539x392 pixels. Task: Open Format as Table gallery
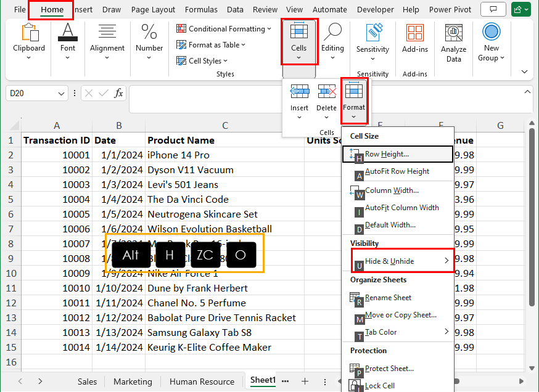[x=211, y=45]
